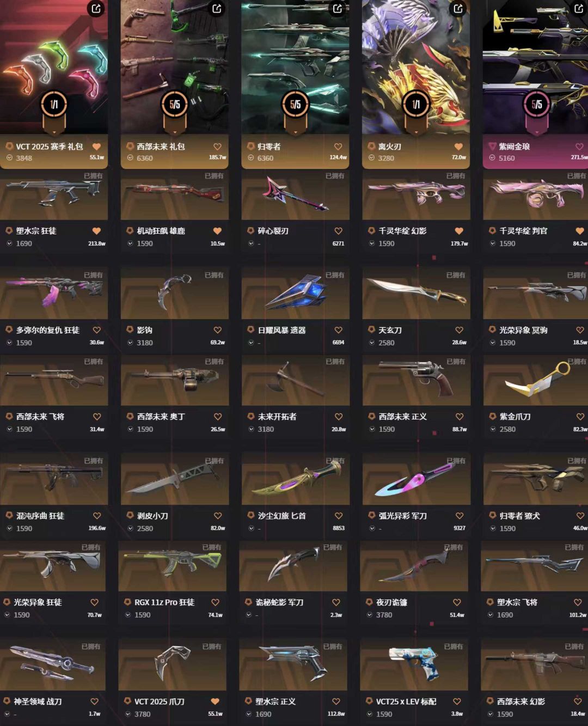Image resolution: width=588 pixels, height=726 pixels.
Task: Toggle favorite heart for VCT 2025 爪刀
Action: click(215, 701)
